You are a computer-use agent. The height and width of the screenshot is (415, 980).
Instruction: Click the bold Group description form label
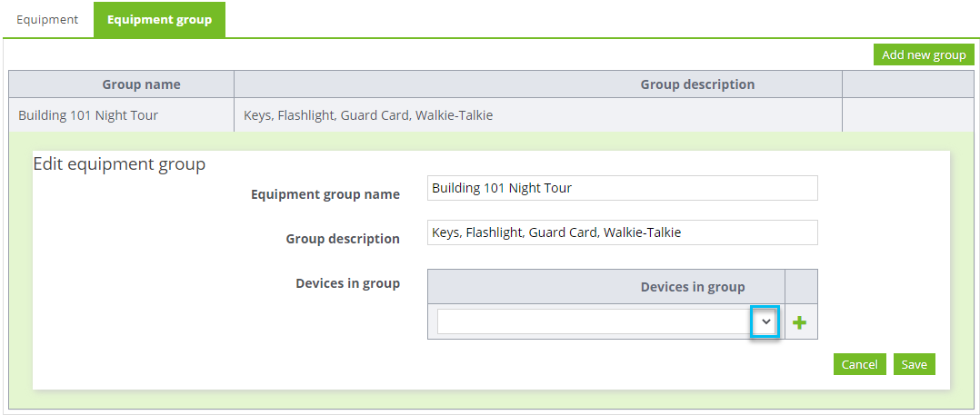click(x=343, y=239)
